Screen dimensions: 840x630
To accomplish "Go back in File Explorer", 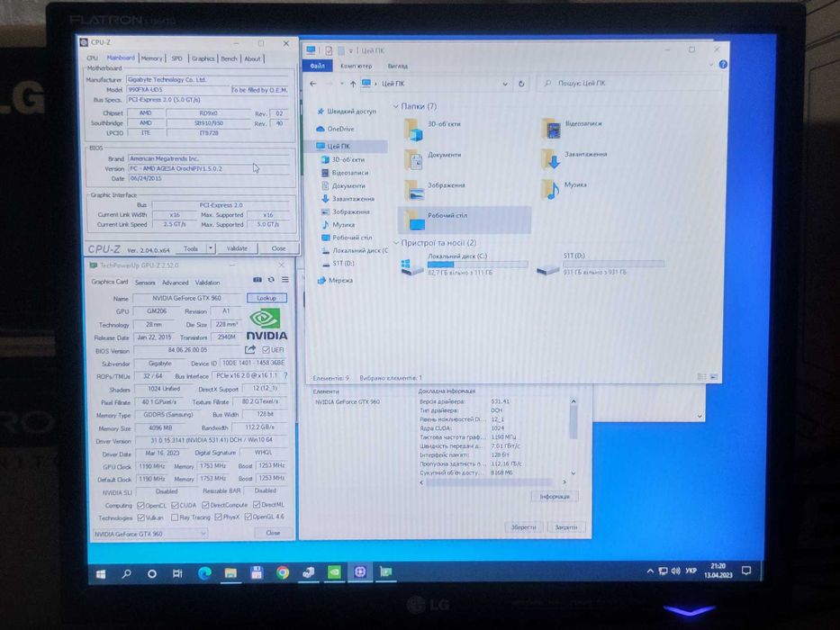I will (x=313, y=84).
